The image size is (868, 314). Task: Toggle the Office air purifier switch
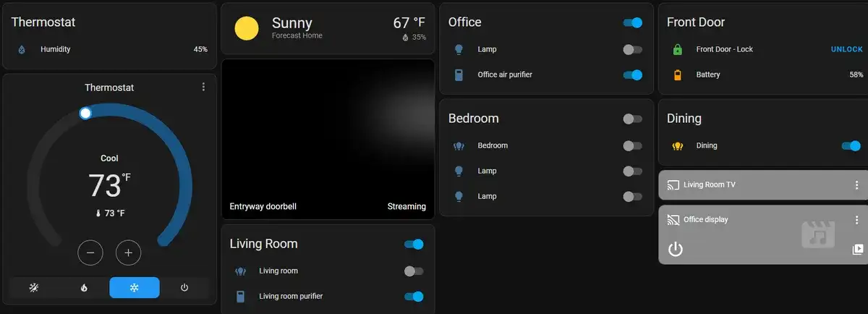point(632,75)
